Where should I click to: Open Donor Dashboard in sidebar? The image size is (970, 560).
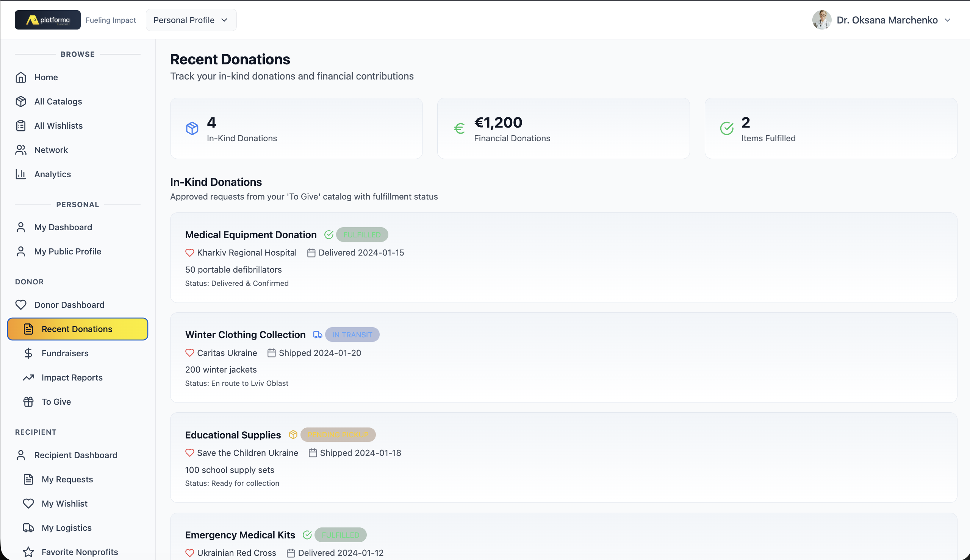click(x=69, y=305)
